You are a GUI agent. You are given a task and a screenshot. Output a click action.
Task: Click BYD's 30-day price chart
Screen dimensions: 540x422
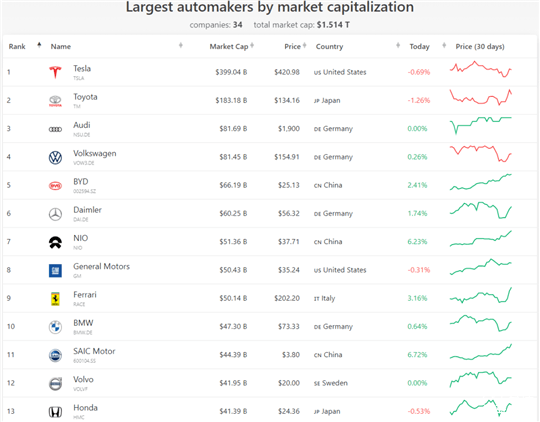click(x=481, y=182)
